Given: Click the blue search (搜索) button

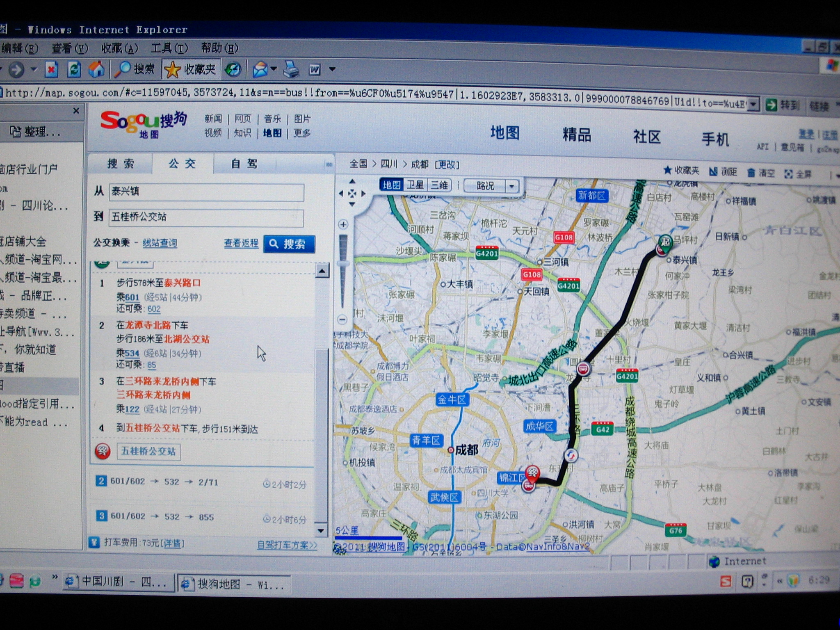Looking at the screenshot, I should pyautogui.click(x=289, y=244).
